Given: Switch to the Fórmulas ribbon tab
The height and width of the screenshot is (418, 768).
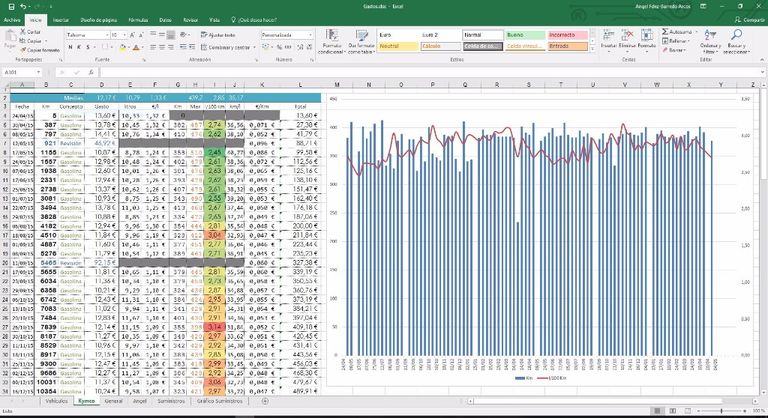Looking at the screenshot, I should coord(139,19).
